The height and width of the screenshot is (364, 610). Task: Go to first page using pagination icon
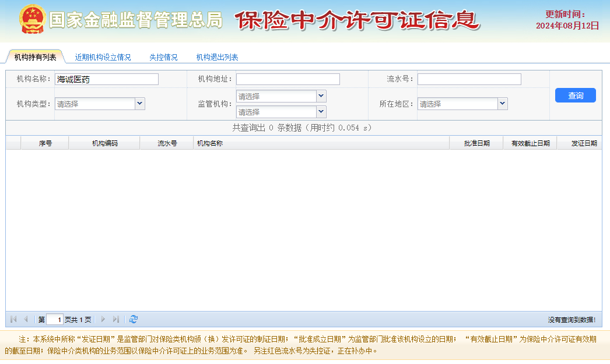coord(13,319)
